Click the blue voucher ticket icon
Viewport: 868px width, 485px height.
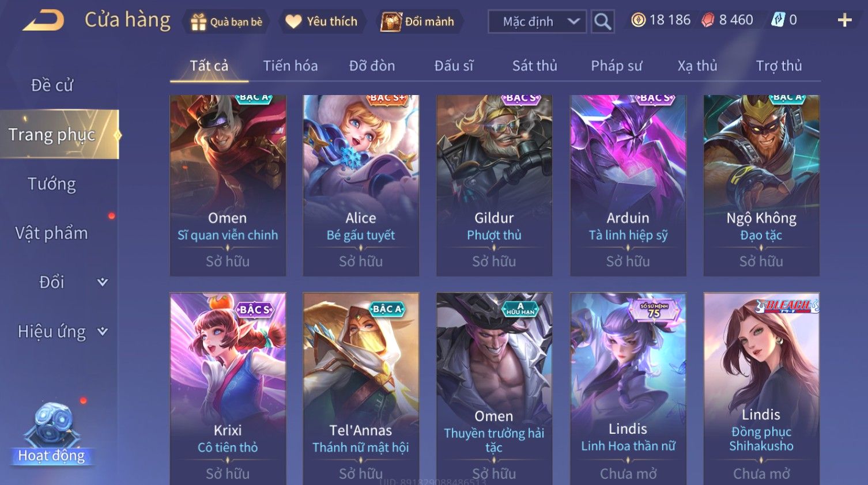(x=778, y=20)
